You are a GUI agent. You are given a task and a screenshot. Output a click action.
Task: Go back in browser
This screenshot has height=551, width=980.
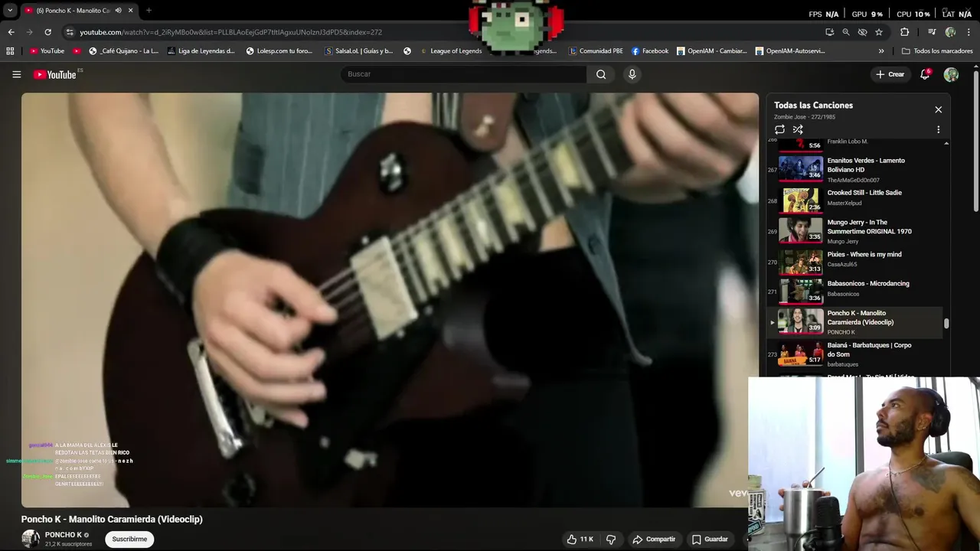coord(11,32)
